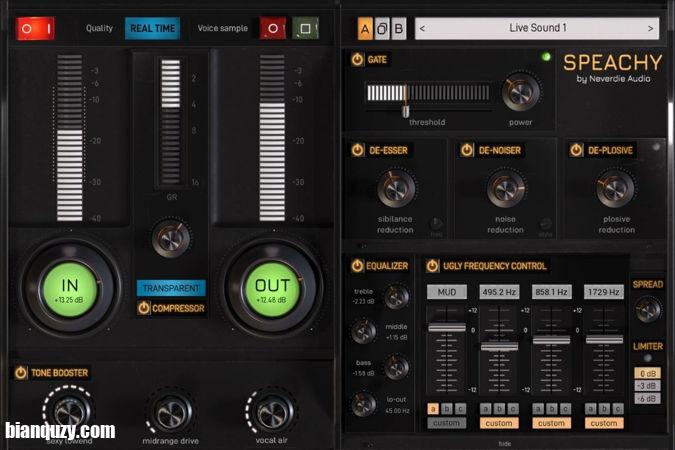Start voice sample recording with the red button

click(x=273, y=28)
